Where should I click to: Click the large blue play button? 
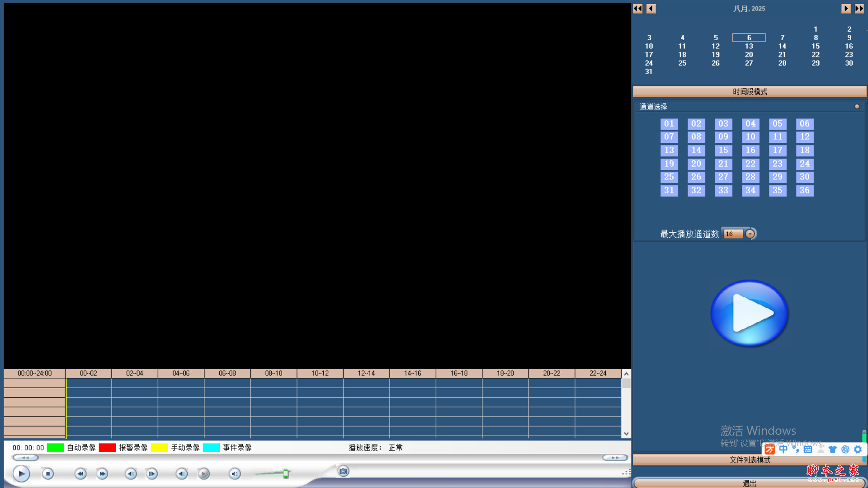749,313
